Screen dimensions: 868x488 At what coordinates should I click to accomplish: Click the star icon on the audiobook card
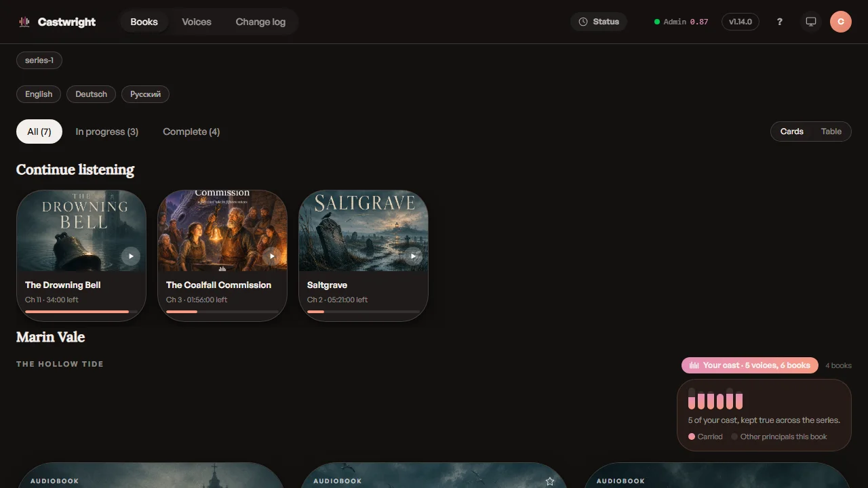[550, 481]
